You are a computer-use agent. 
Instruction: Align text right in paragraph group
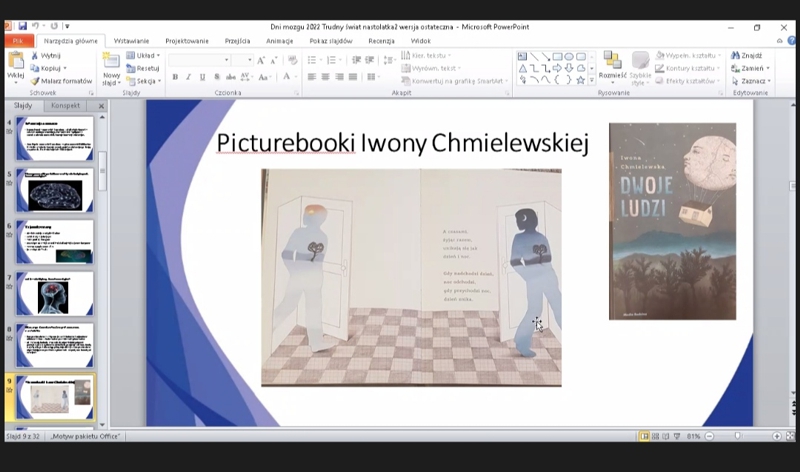[x=339, y=77]
